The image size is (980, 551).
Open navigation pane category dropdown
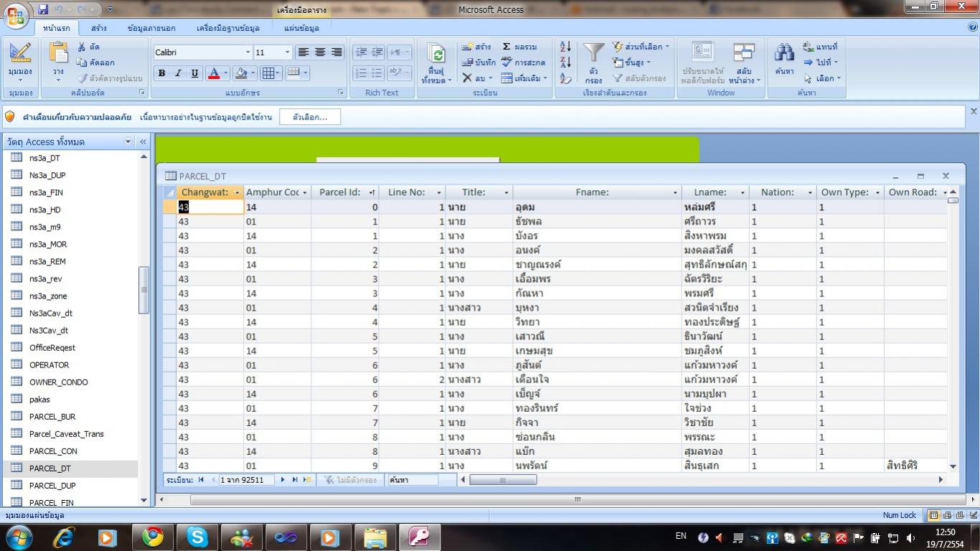click(128, 141)
